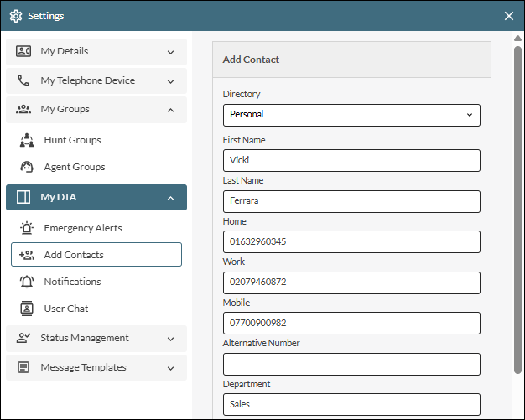
Task: Select Add Contacts in sidebar
Action: [96, 255]
